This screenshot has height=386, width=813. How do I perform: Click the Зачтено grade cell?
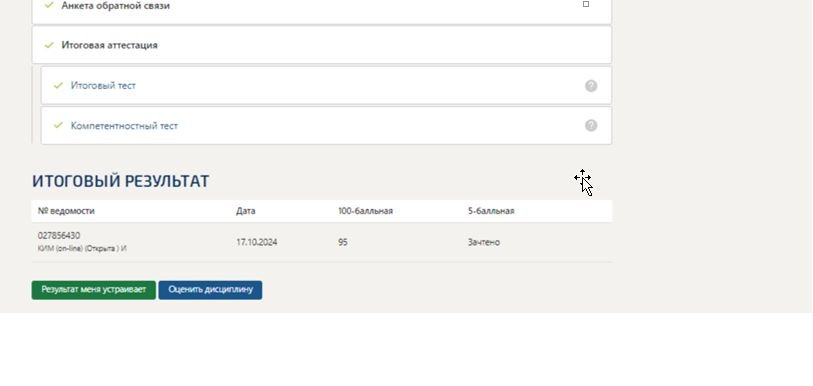[484, 242]
